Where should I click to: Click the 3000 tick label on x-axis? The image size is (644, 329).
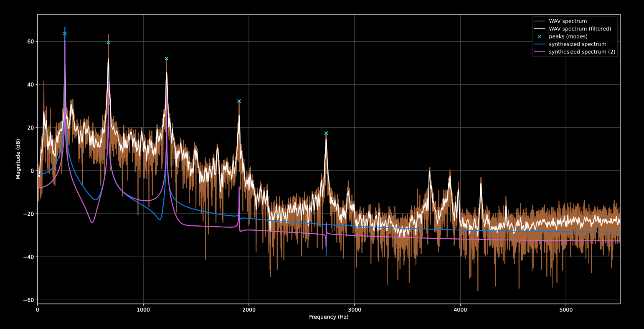tap(355, 310)
